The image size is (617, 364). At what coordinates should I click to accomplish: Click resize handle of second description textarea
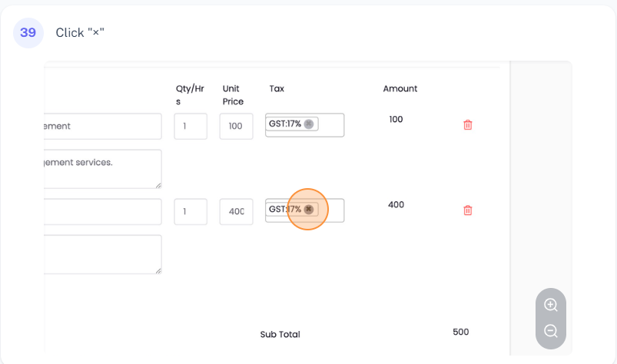point(158,270)
